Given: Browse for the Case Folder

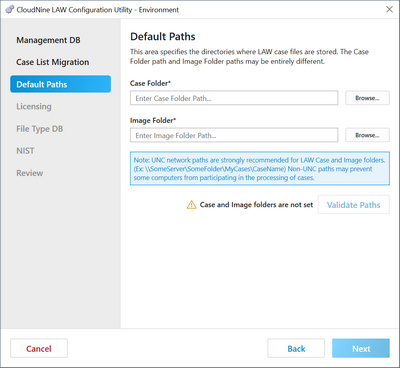Looking at the screenshot, I should (x=367, y=98).
